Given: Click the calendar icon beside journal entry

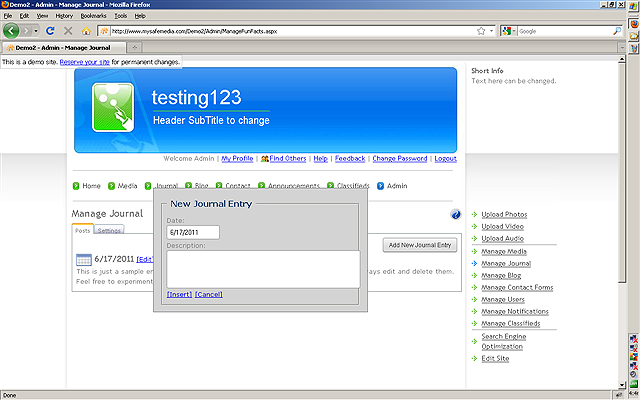Looking at the screenshot, I should click(x=84, y=260).
